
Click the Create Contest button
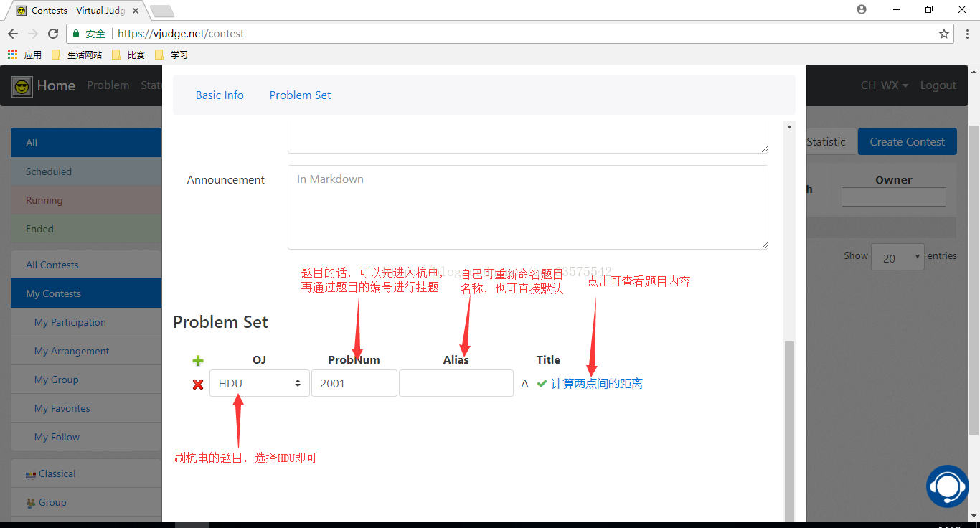click(907, 141)
